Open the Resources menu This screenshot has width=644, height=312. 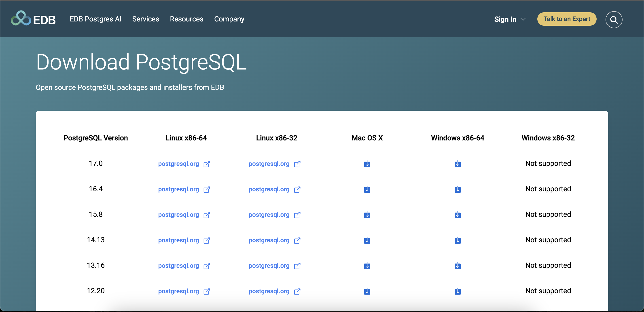pos(186,19)
